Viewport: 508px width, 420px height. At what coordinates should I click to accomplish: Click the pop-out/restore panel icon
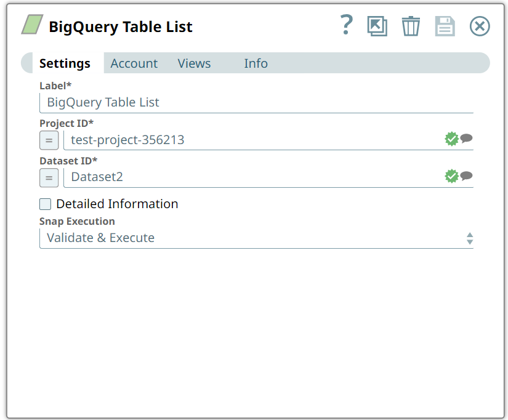(x=377, y=26)
